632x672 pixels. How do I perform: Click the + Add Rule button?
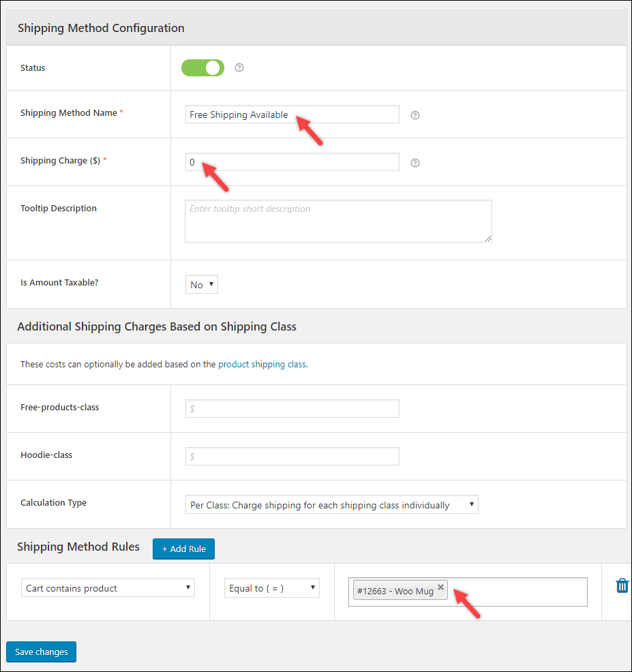pyautogui.click(x=183, y=549)
